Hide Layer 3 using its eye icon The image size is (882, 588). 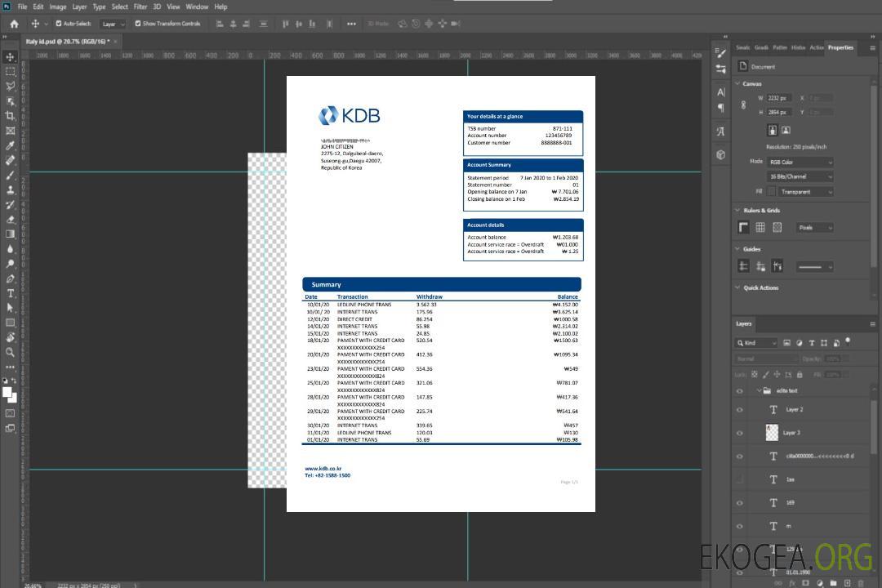tap(740, 434)
